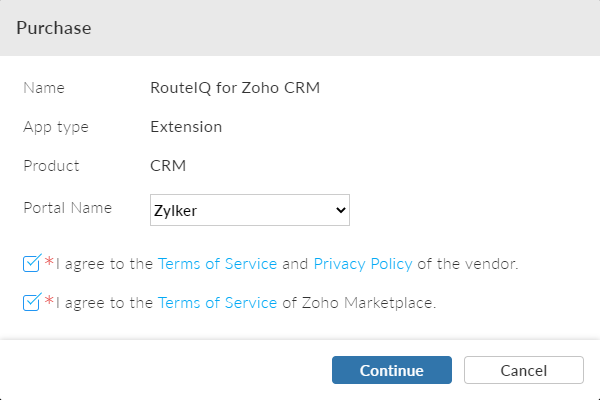
Task: Click the red asterisk beside the vendor agreement
Action: (49, 263)
